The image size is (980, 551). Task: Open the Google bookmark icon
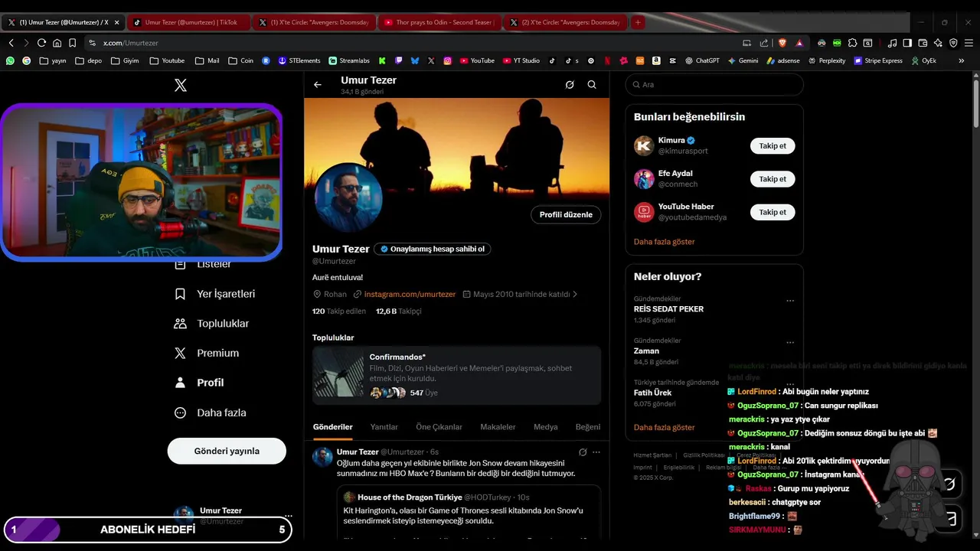(x=27, y=60)
